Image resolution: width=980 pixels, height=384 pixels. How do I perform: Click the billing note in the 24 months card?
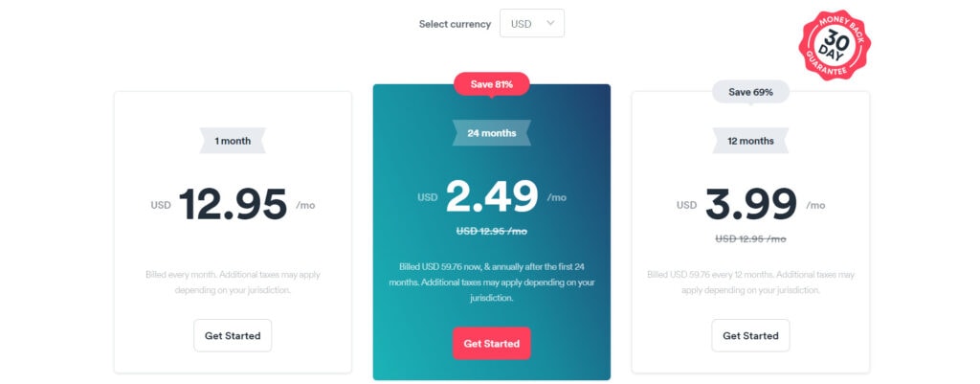[492, 282]
